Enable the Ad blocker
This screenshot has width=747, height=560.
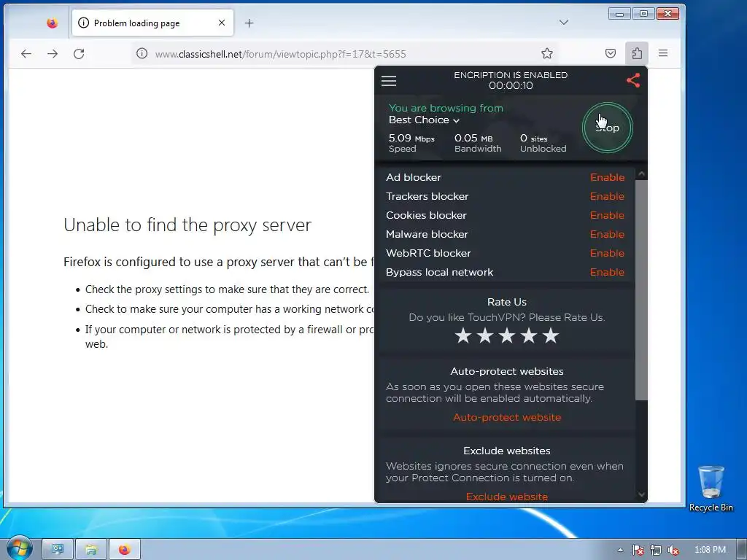pyautogui.click(x=607, y=177)
